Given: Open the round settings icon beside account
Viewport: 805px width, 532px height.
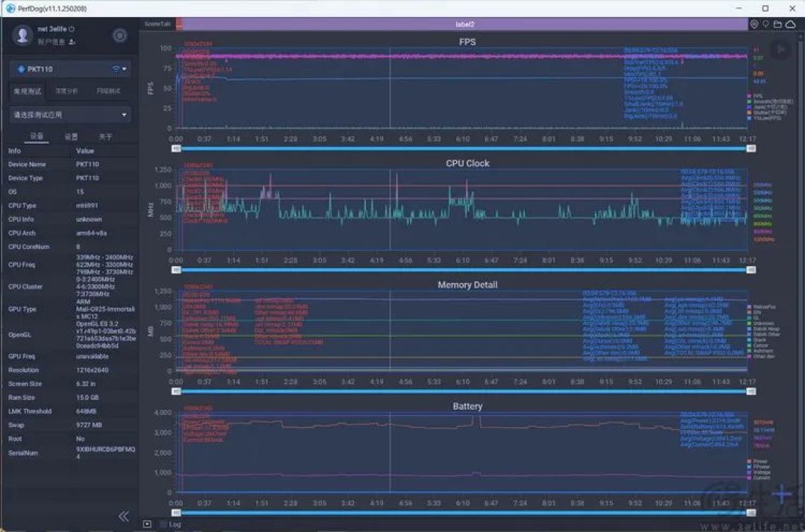Looking at the screenshot, I should coord(119,36).
